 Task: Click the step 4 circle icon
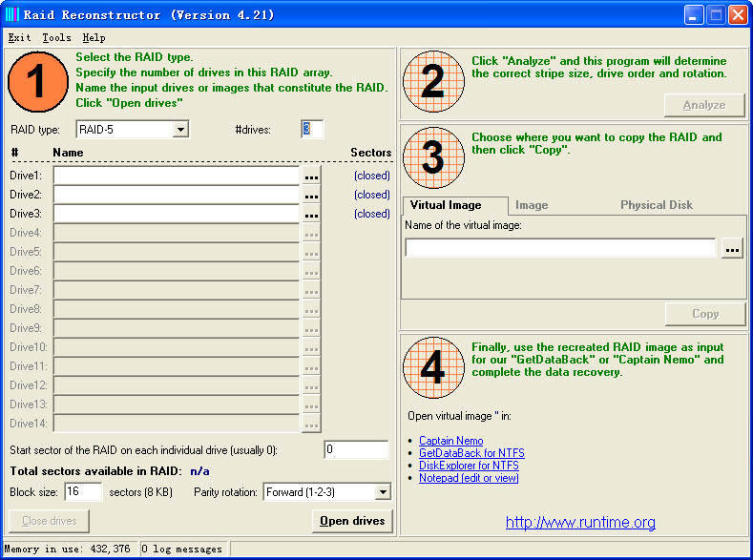click(433, 367)
